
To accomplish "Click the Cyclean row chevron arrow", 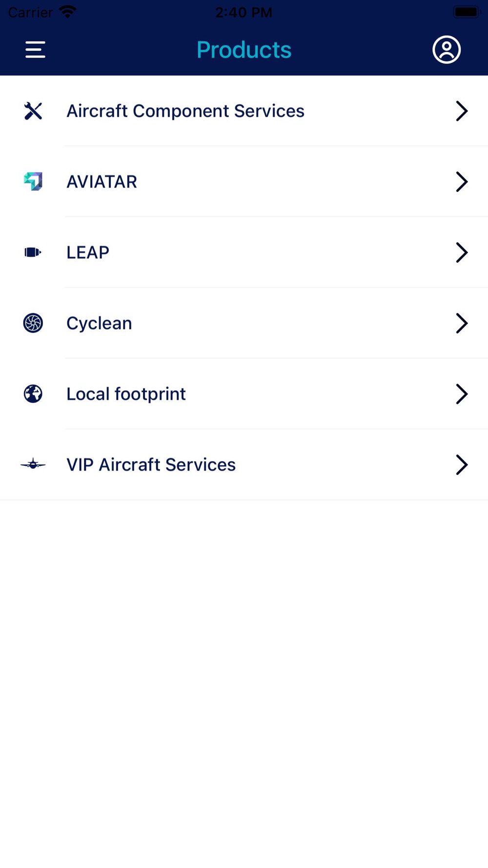I will tap(461, 323).
